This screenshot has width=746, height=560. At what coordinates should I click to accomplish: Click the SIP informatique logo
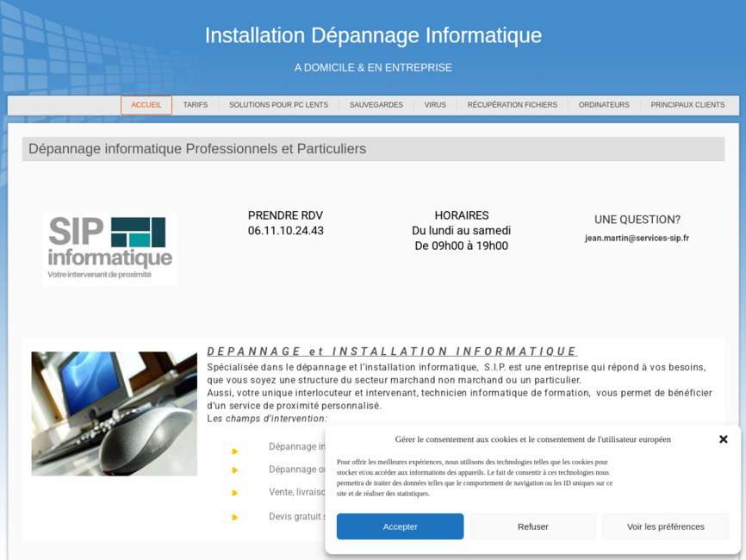(x=110, y=248)
